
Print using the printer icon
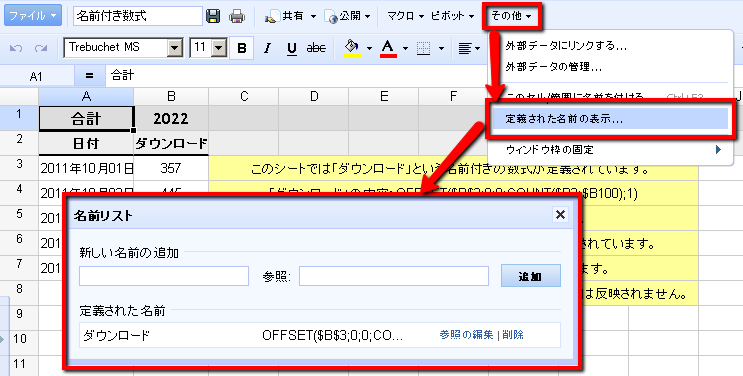pyautogui.click(x=236, y=16)
